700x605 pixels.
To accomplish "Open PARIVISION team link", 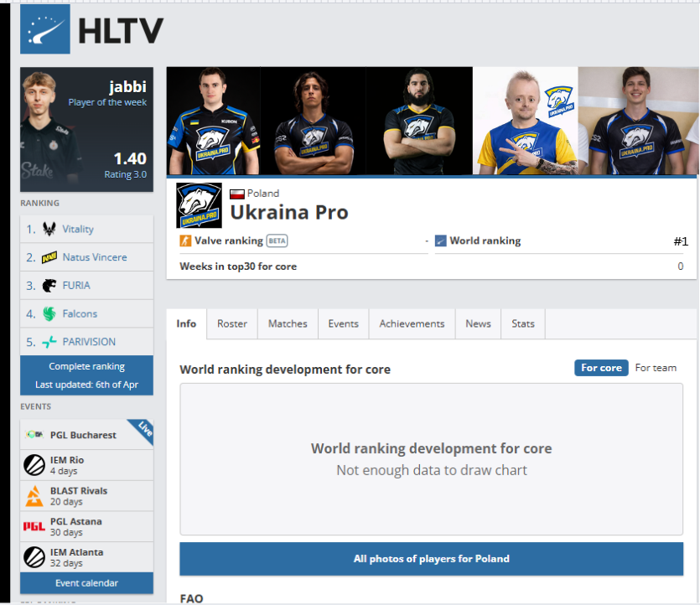I will pyautogui.click(x=89, y=342).
